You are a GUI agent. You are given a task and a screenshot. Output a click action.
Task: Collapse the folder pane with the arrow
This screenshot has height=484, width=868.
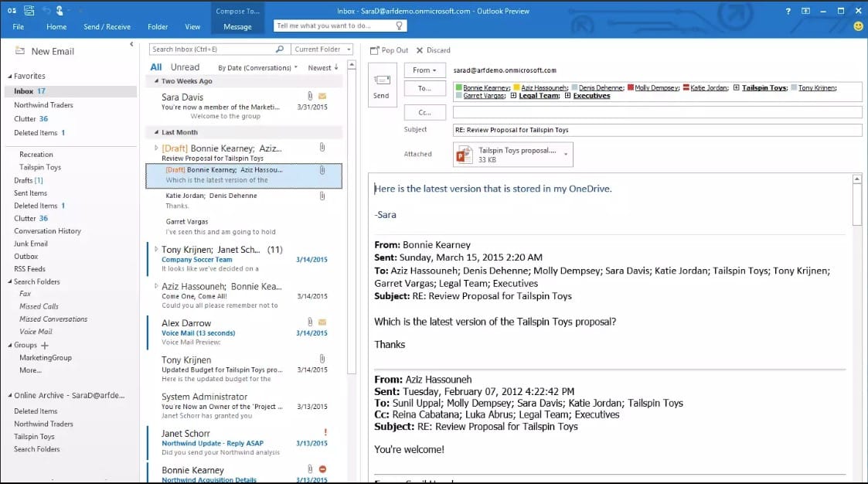coord(131,44)
